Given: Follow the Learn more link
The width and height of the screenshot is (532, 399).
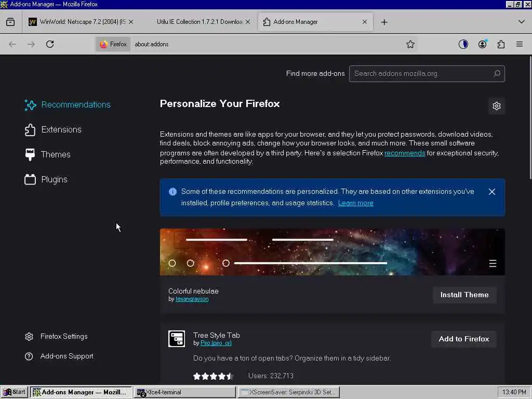Looking at the screenshot, I should tap(355, 203).
